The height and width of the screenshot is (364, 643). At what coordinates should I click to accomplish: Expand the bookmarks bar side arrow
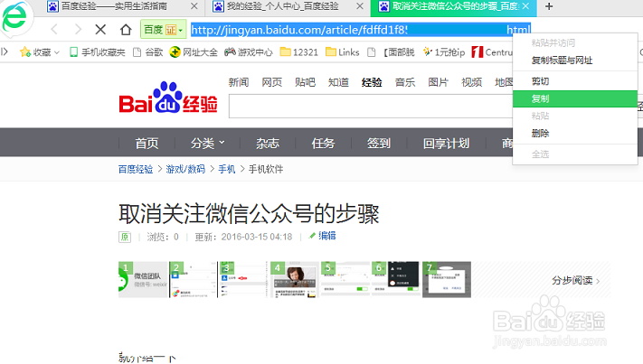[5, 51]
